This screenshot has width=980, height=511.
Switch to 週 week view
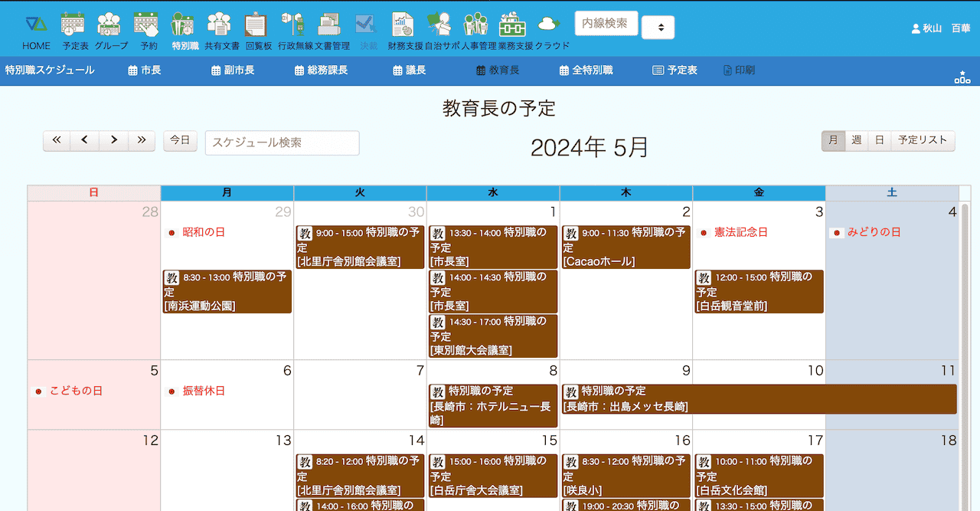pos(857,140)
